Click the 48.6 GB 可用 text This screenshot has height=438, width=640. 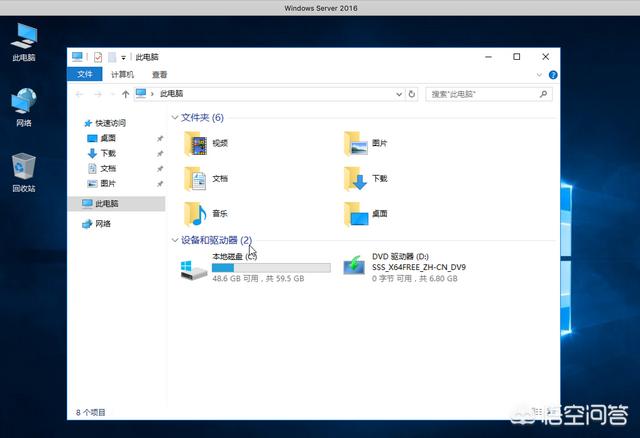[236, 278]
